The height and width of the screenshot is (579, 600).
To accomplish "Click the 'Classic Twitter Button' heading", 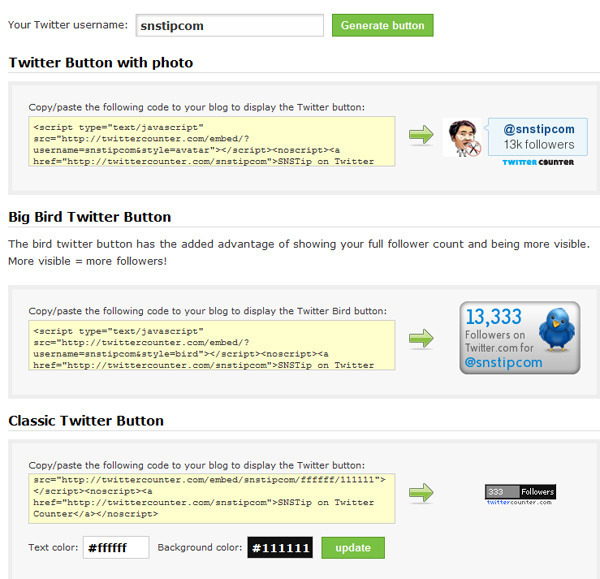I will (x=86, y=421).
